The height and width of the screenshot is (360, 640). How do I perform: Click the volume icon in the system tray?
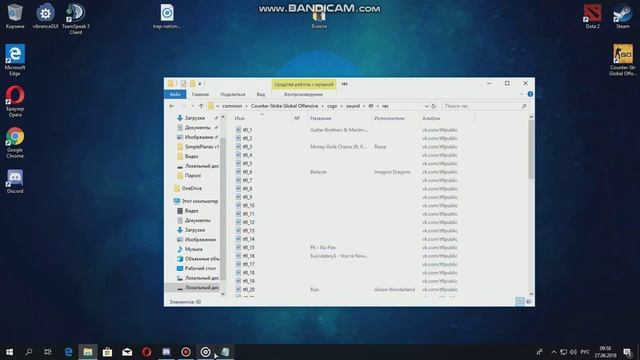pyautogui.click(x=573, y=352)
